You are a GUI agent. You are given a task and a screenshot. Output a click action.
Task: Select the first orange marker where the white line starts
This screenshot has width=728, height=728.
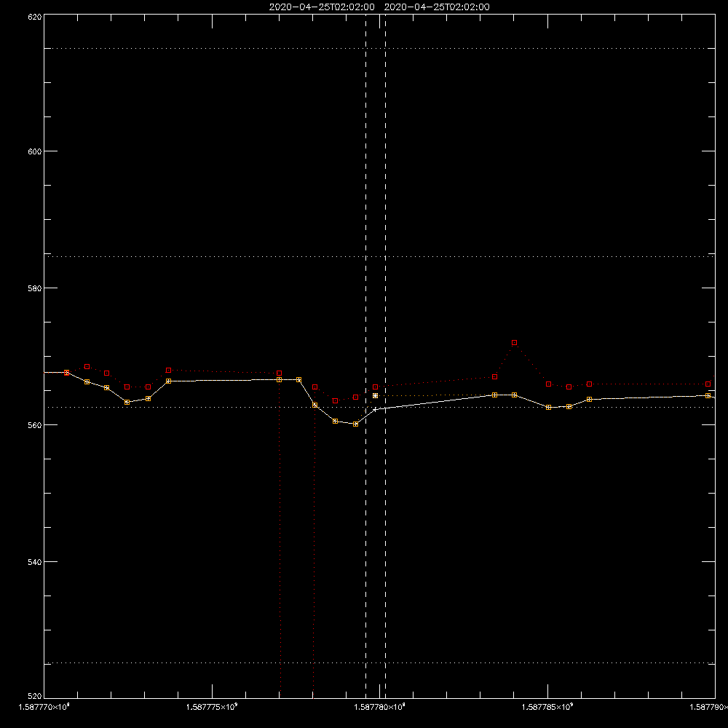pyautogui.click(x=66, y=372)
